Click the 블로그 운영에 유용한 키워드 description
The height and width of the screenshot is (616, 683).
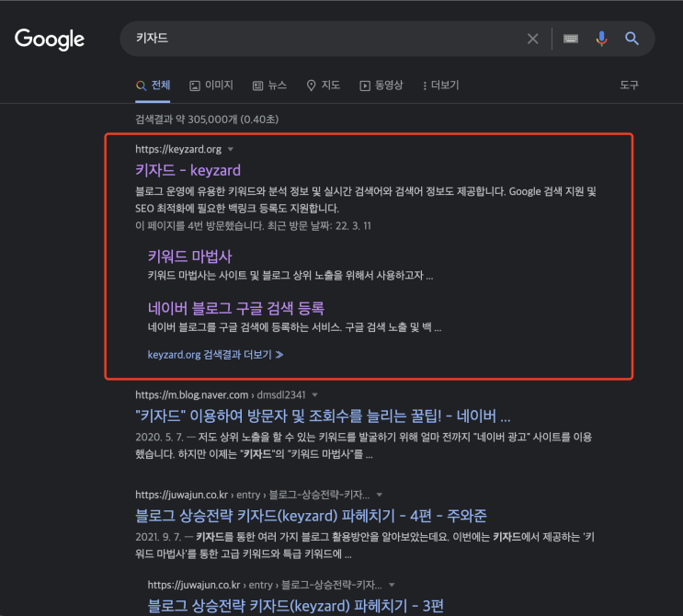[366, 200]
